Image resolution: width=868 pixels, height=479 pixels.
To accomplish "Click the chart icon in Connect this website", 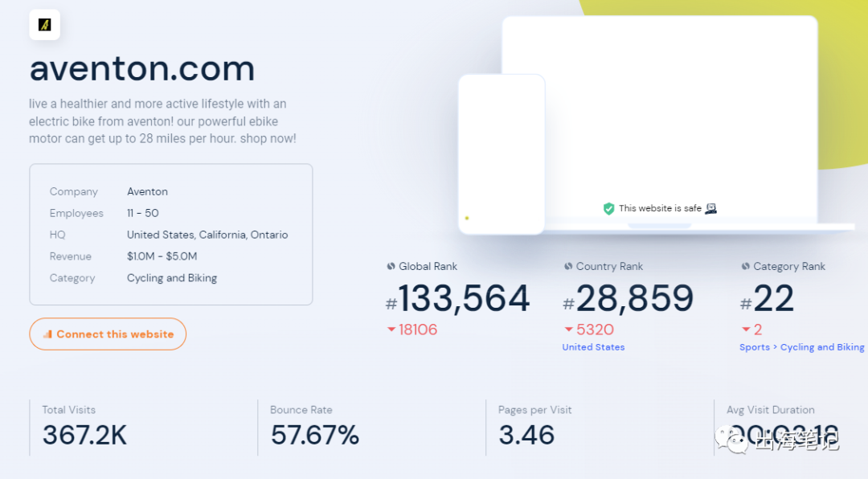I will point(47,334).
